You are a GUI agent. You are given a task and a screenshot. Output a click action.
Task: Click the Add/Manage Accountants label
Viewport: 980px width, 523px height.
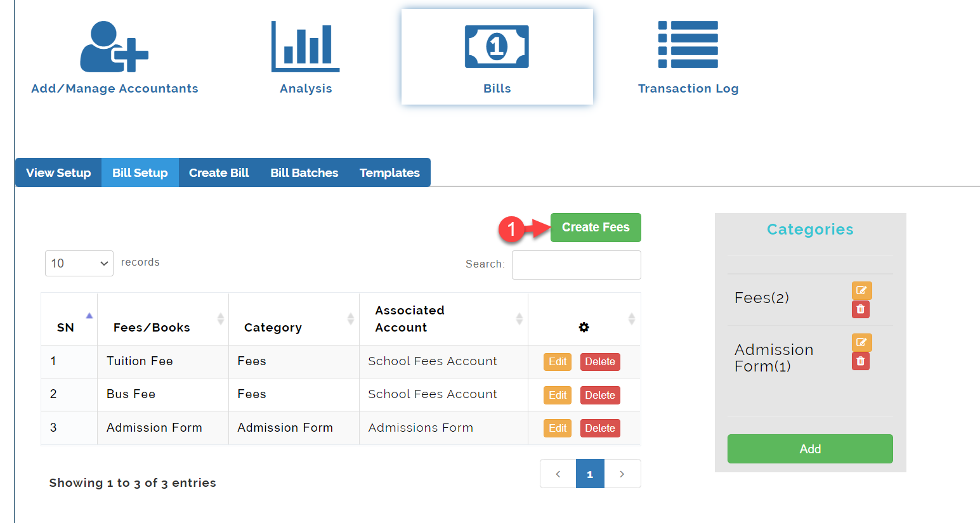coord(115,89)
